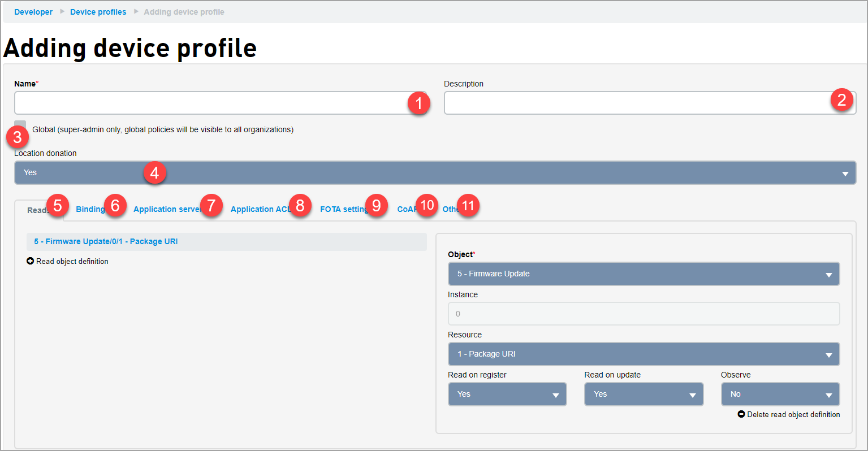Navigate to Developer via breadcrumb link
The width and height of the screenshot is (868, 451).
click(33, 11)
